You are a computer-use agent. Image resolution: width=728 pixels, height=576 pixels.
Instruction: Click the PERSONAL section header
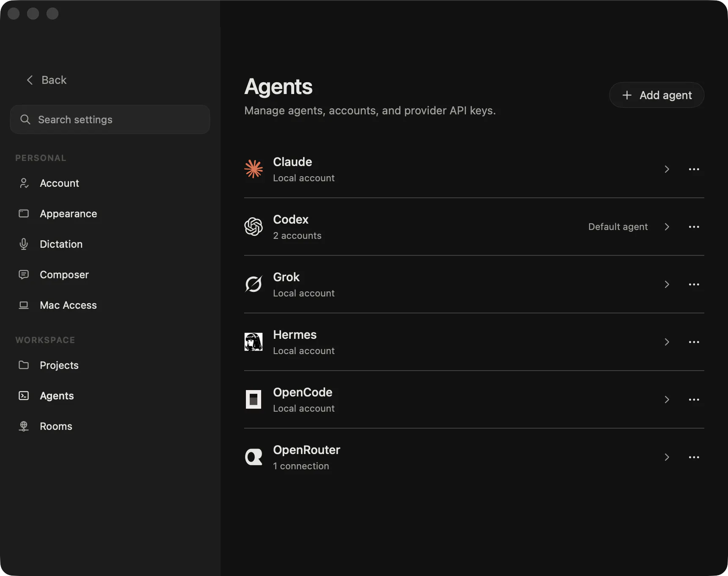click(41, 158)
